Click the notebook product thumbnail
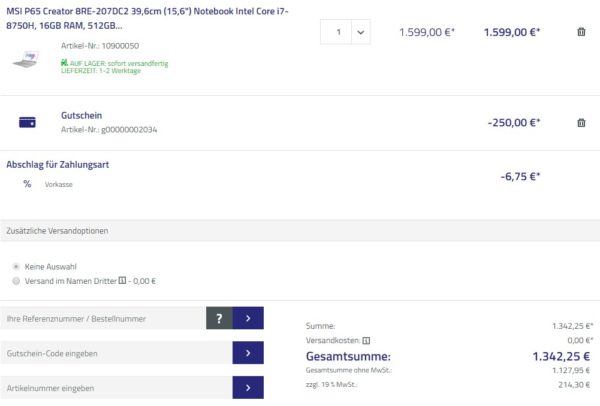 point(27,59)
